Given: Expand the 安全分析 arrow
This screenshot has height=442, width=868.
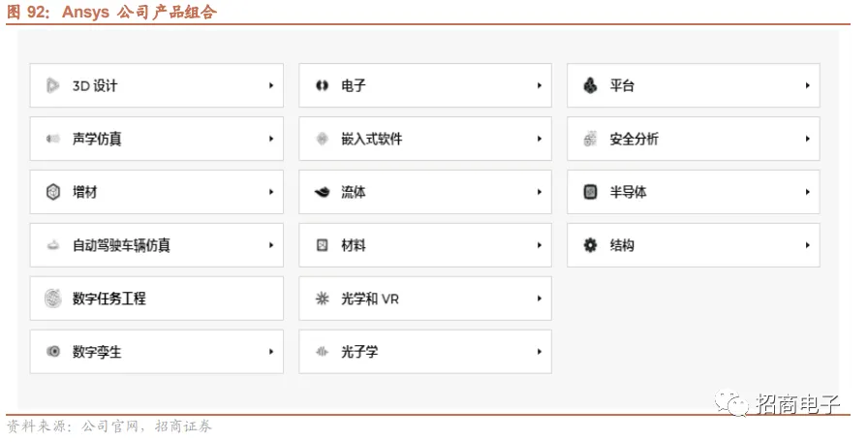Looking at the screenshot, I should [807, 140].
